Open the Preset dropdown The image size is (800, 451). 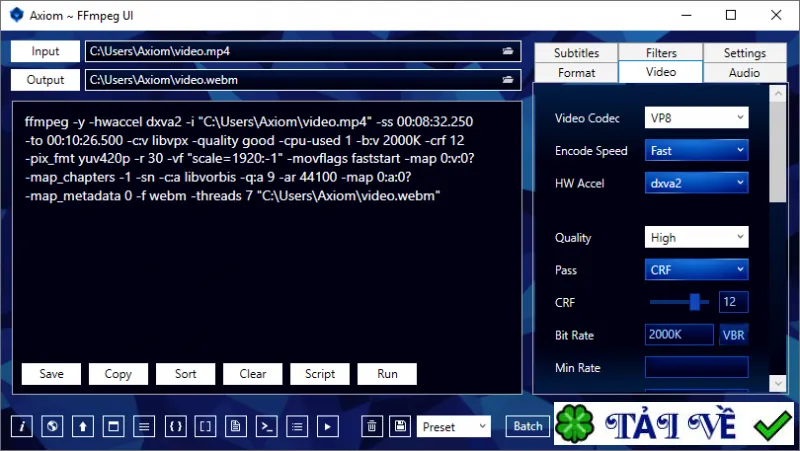click(454, 427)
